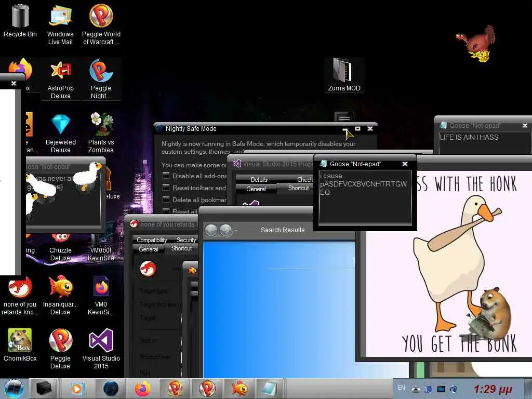Viewport: 532px width, 399px height.
Task: Click the hamburger menu icon above Nightly Safe Mode
Action: [344, 118]
